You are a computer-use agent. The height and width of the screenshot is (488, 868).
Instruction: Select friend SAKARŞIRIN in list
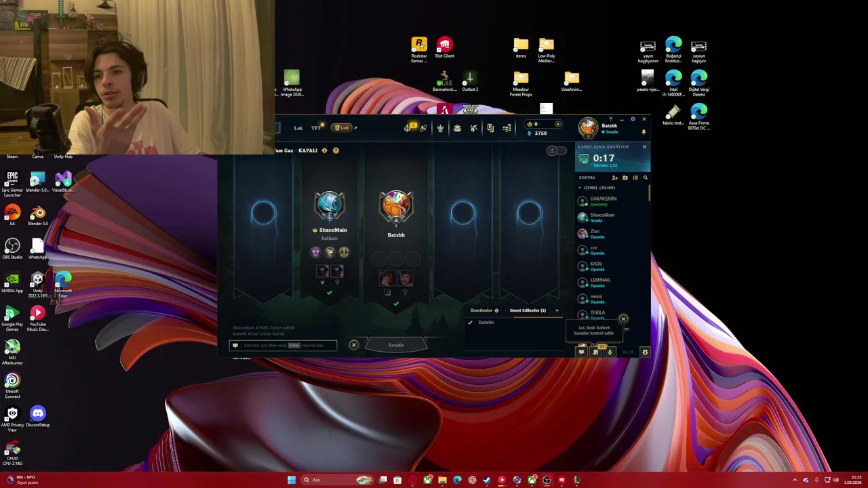click(610, 201)
